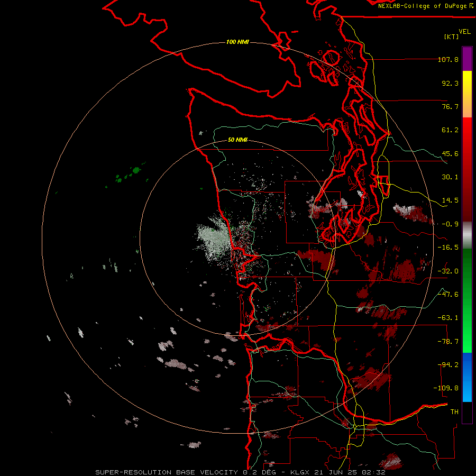Click the SUPER-RESOLUTION BASE VELOCITY caption text
Viewport: 476px width, 476px height.
(168, 472)
